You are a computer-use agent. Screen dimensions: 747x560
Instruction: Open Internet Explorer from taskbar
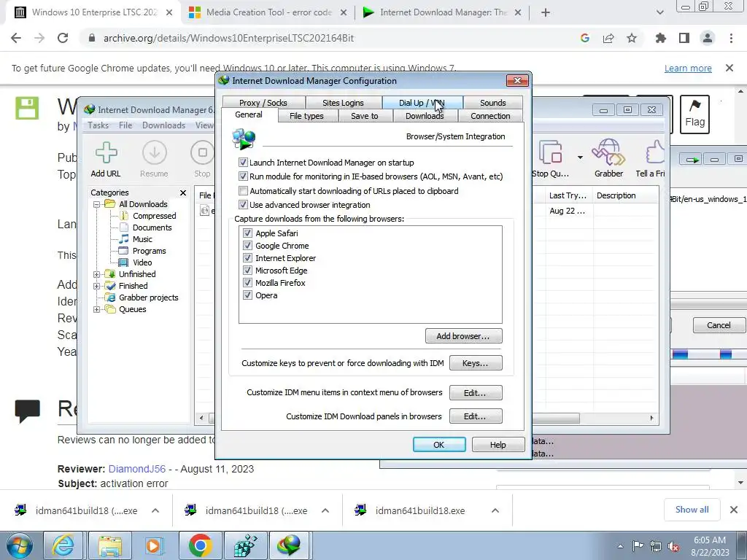63,545
